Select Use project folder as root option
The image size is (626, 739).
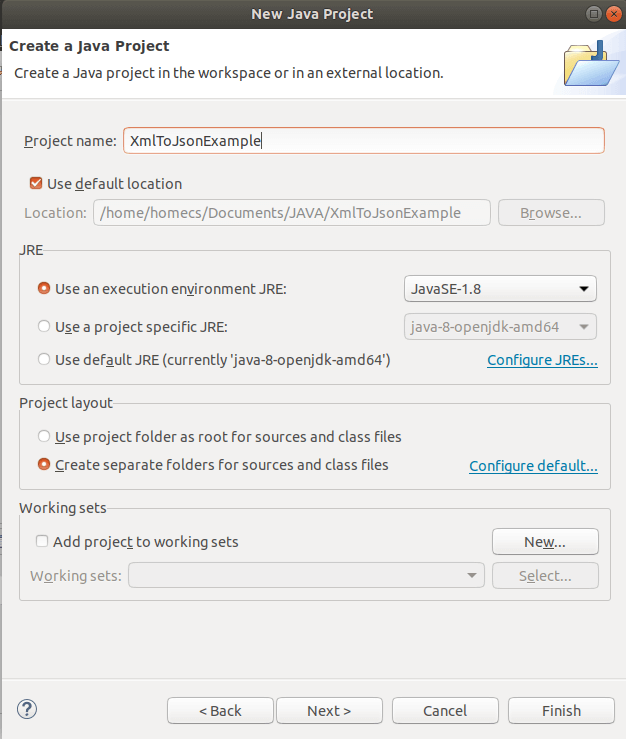tap(44, 436)
